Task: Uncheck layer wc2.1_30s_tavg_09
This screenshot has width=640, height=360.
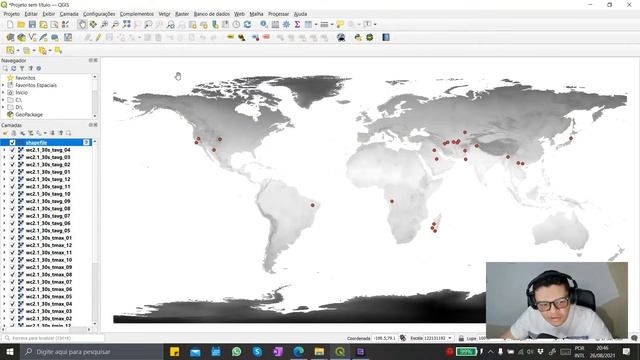Action: click(13, 201)
